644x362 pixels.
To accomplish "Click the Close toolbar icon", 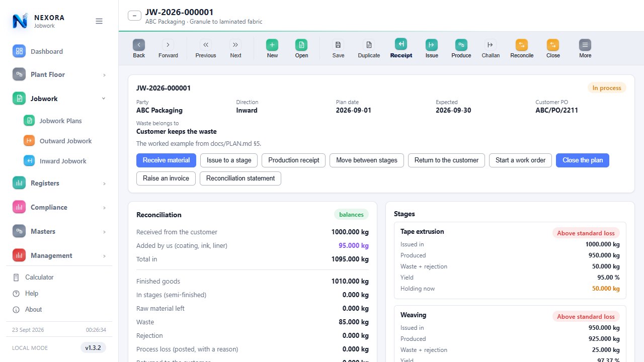I will click(553, 44).
